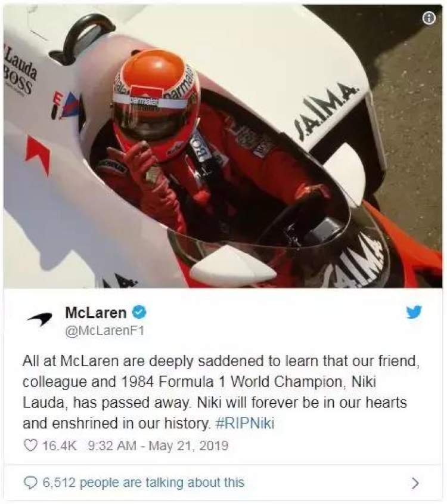
Task: Open '6,512 people are talking about this'
Action: coord(144,483)
